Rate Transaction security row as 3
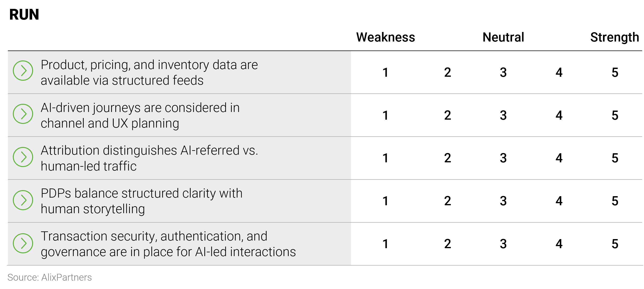The image size is (644, 289). [503, 244]
